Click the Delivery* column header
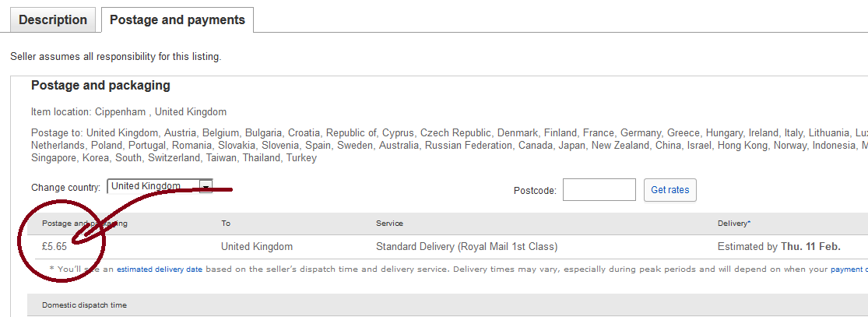This screenshot has height=317, width=868. coord(734,224)
